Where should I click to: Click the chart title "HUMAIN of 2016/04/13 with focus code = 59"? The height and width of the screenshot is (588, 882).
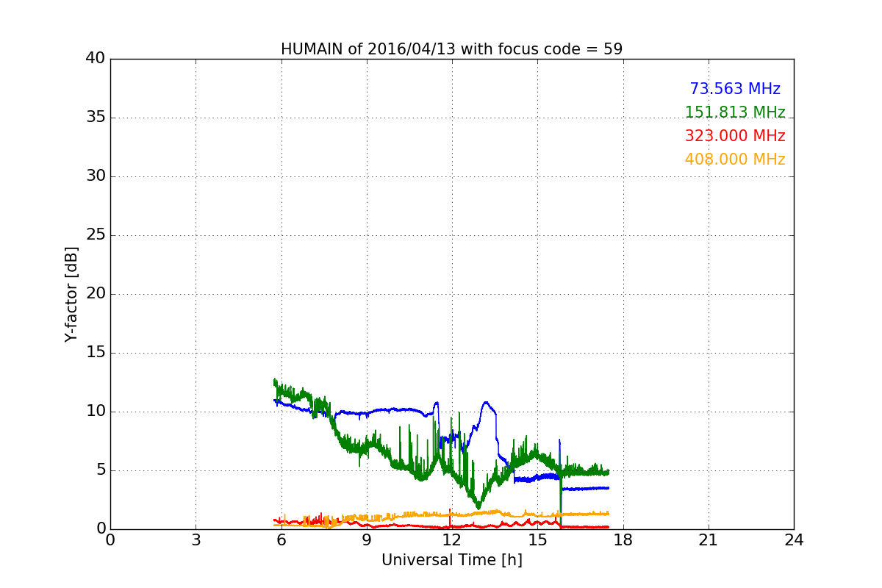click(451, 49)
